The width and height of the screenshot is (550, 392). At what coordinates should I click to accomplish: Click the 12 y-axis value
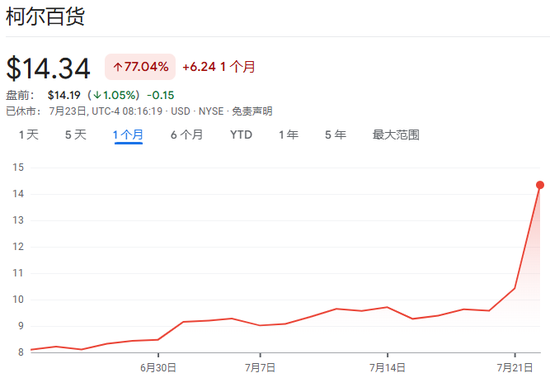[x=18, y=246]
